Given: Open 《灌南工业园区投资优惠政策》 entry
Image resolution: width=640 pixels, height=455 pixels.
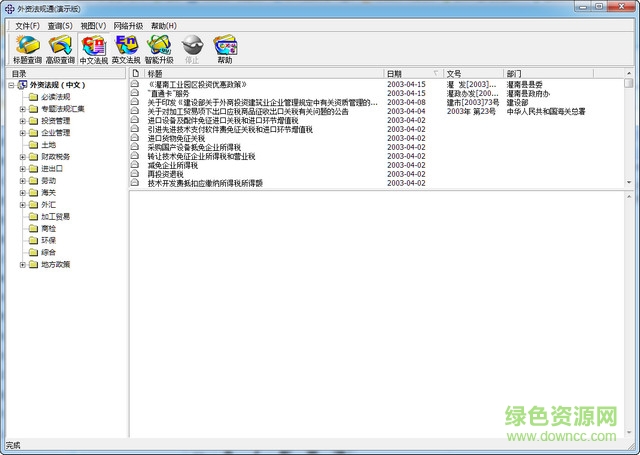Looking at the screenshot, I should point(197,84).
